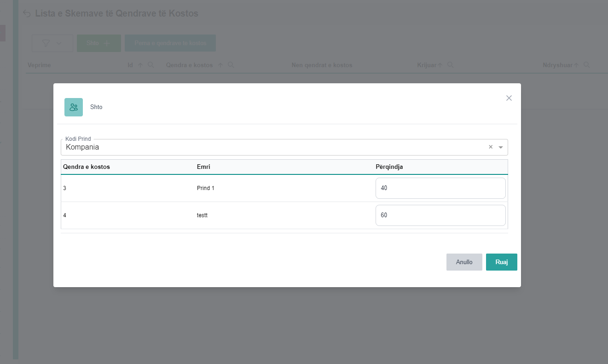Click the back arrow beside the page title
Image resolution: width=608 pixels, height=364 pixels.
[27, 14]
